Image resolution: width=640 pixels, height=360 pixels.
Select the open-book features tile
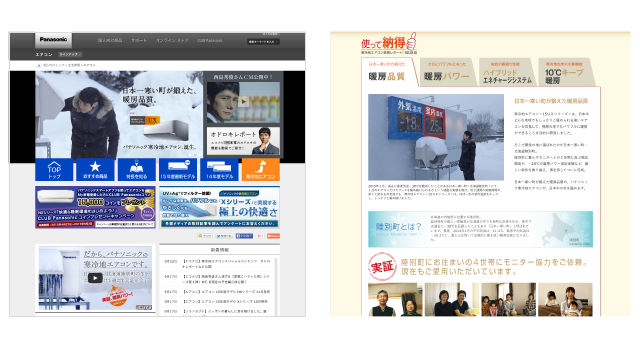coord(136,169)
